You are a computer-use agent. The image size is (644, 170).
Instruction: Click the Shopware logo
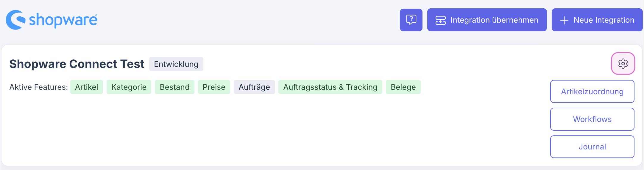[x=52, y=20]
